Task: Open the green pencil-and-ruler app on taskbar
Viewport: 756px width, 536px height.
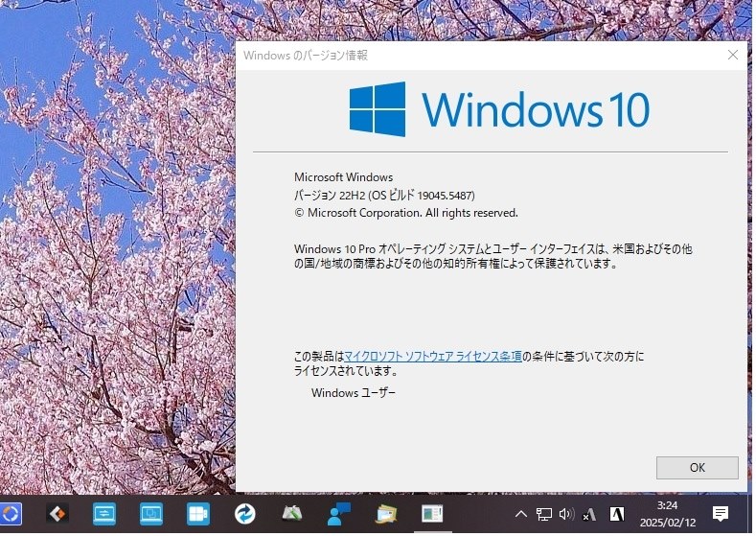Action: pos(291,513)
